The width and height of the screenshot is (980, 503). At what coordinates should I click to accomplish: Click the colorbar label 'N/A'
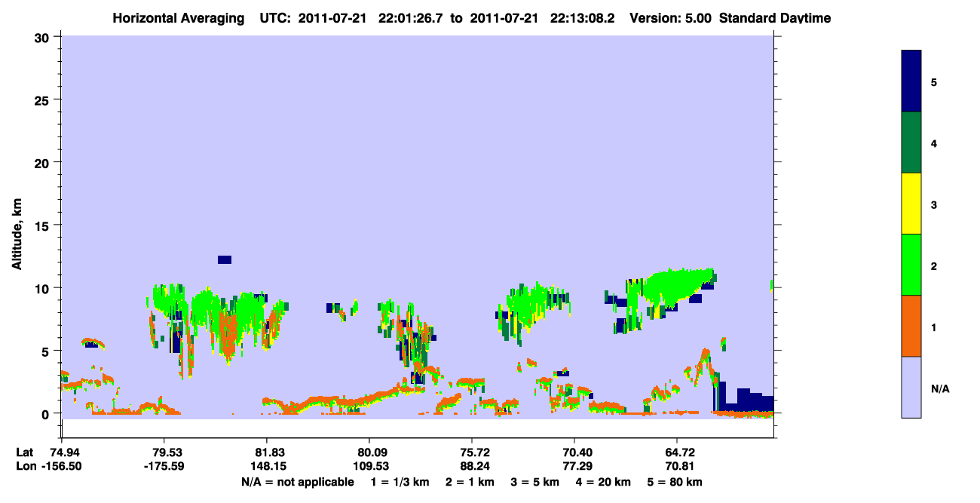click(940, 388)
